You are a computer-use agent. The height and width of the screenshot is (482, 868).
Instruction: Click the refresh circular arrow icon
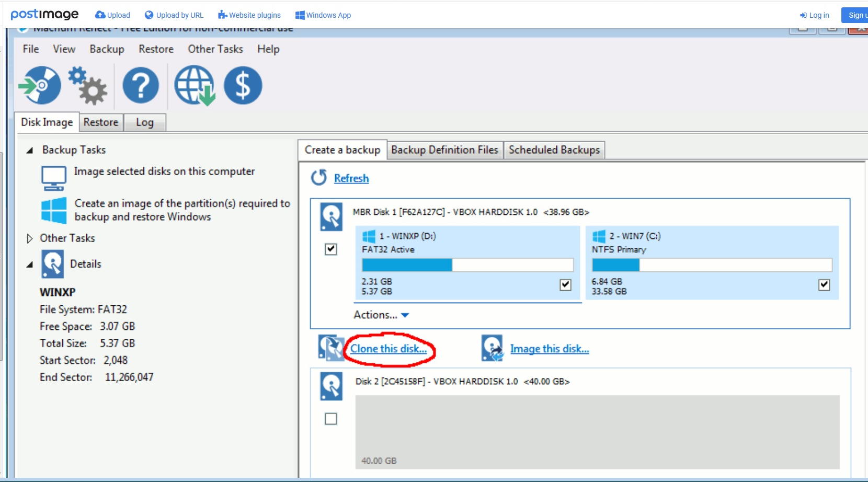tap(319, 178)
